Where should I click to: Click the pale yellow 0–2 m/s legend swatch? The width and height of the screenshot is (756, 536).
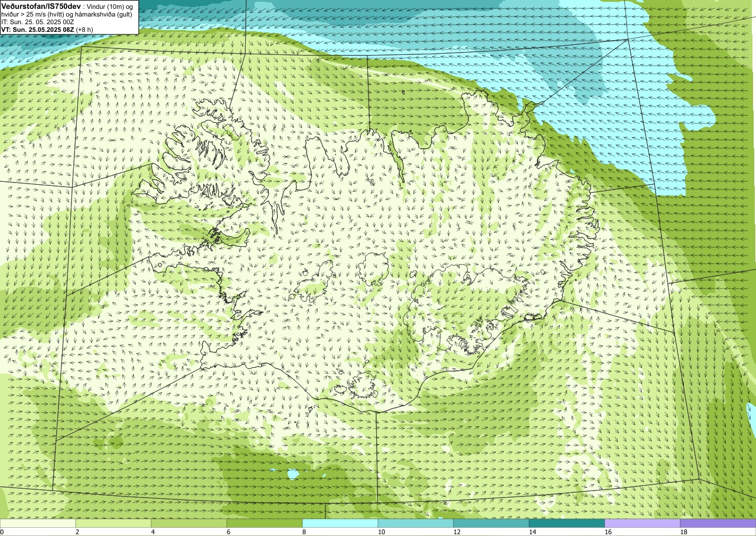click(38, 523)
